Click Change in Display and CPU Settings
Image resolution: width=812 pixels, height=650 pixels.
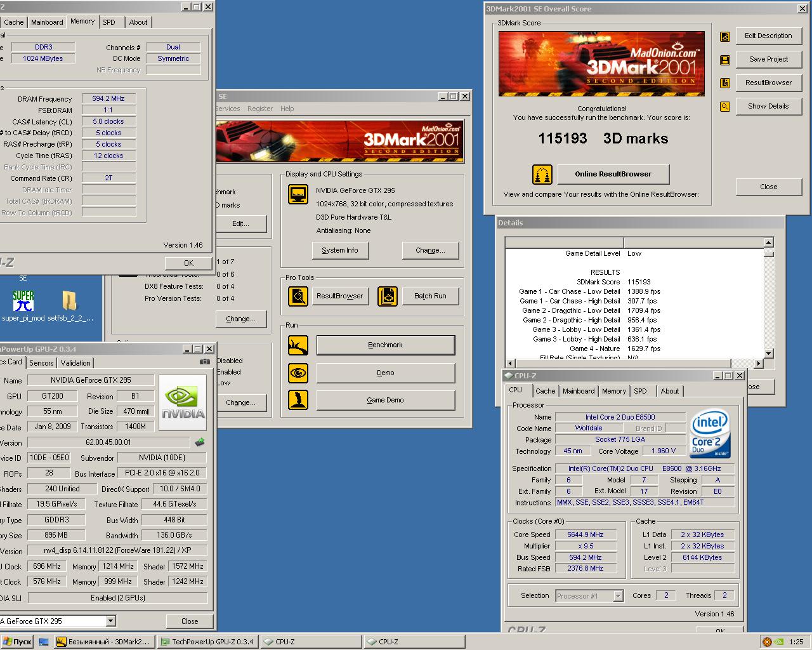(430, 250)
